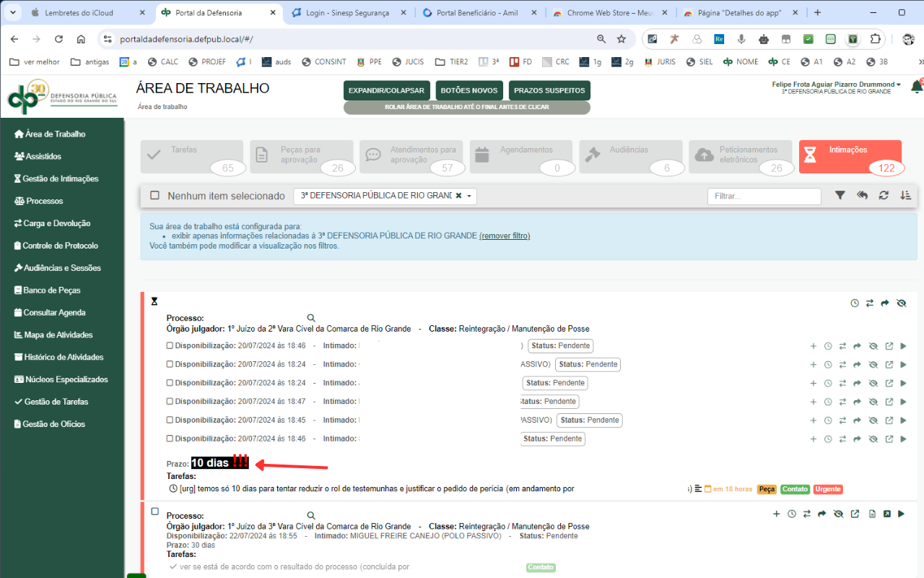Switch to the Peças para aprovação tab
Screen dimensions: 924x578
[x=302, y=157]
